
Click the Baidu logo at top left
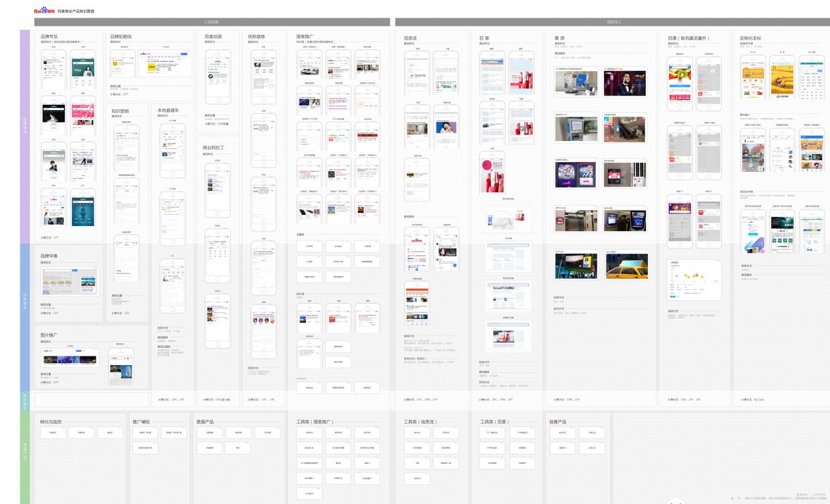tap(45, 11)
